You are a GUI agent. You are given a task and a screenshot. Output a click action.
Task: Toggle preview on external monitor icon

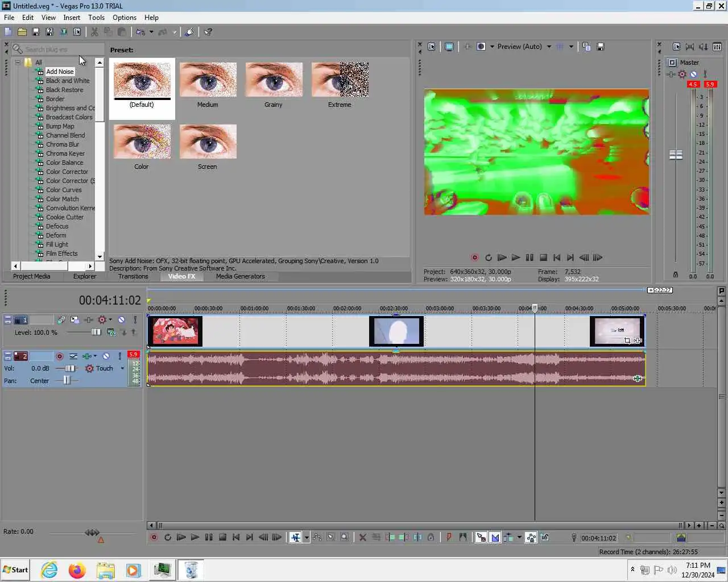(x=449, y=47)
